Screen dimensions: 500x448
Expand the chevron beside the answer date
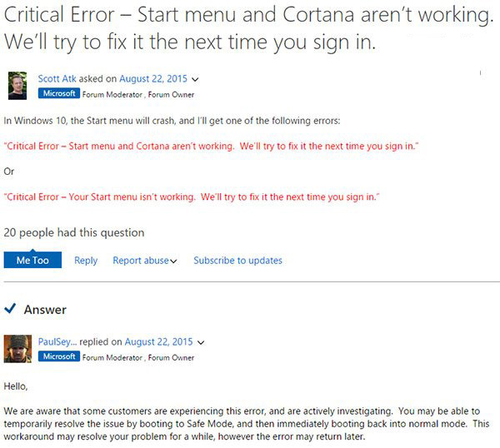click(x=202, y=342)
